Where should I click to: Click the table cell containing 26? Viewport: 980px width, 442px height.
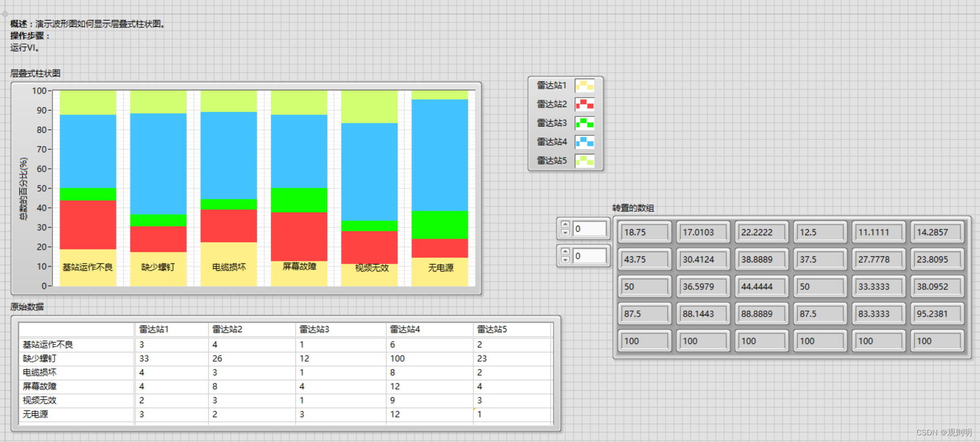pyautogui.click(x=252, y=358)
